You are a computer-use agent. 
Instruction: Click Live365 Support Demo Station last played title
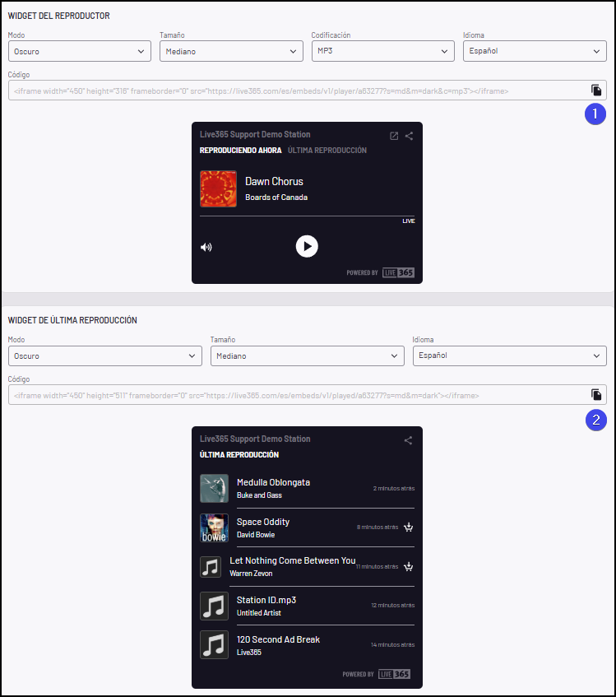coord(255,439)
